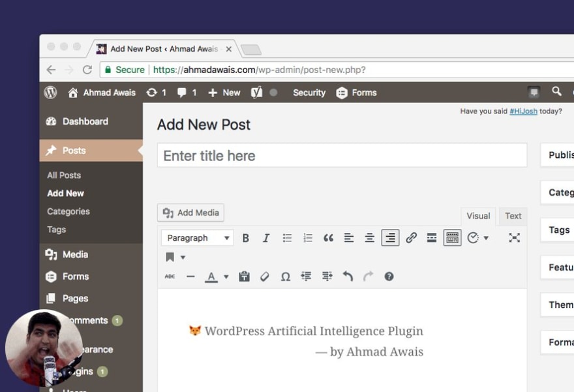Click the speech-bubble notification icon in admin bar
Image resolution: width=574 pixels, height=392 pixels.
[534, 92]
